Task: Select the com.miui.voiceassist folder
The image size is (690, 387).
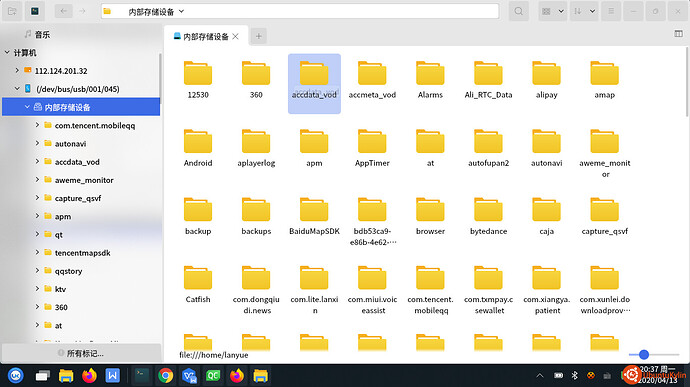Action: coord(372,290)
